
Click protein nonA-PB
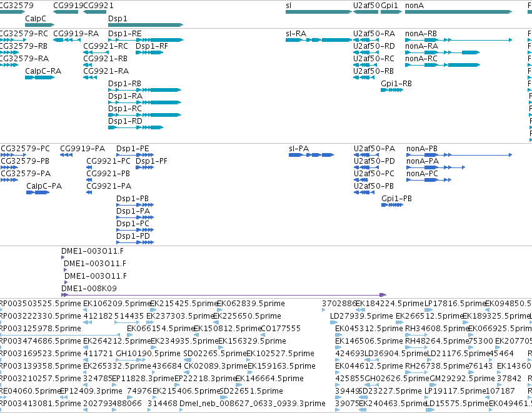(459, 155)
